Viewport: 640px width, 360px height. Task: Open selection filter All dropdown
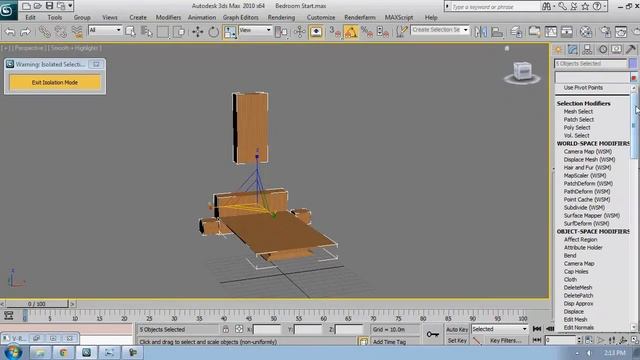click(x=105, y=30)
